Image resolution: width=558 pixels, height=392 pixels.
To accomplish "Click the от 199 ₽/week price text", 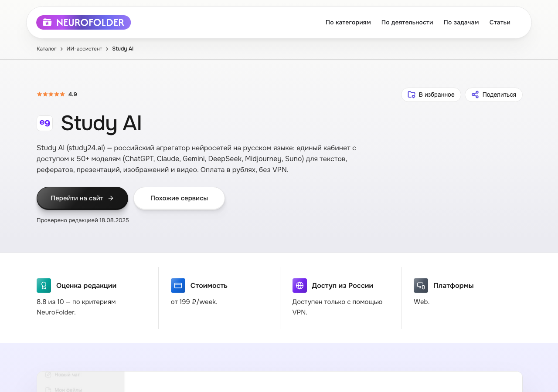I will point(194,302).
